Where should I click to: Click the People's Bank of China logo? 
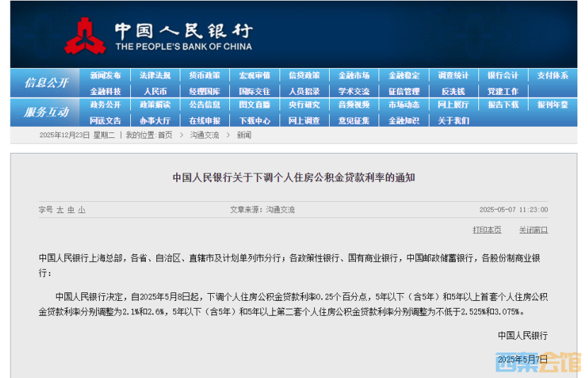click(86, 36)
